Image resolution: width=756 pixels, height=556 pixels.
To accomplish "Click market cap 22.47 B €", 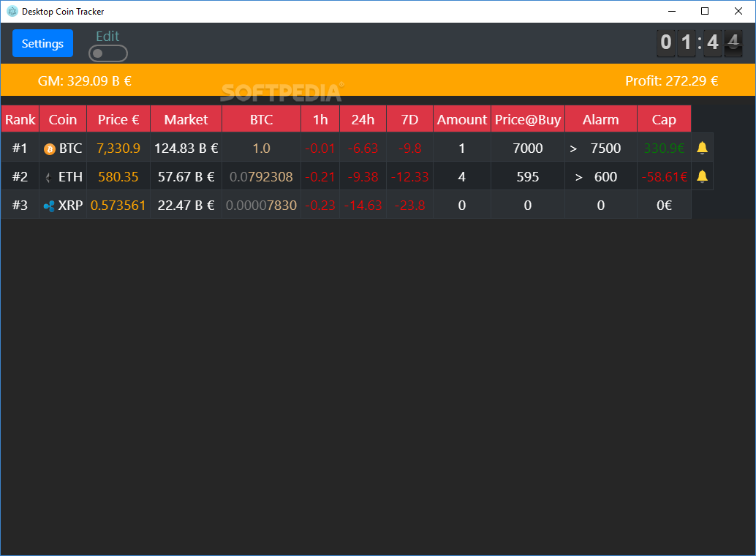I will 186,205.
